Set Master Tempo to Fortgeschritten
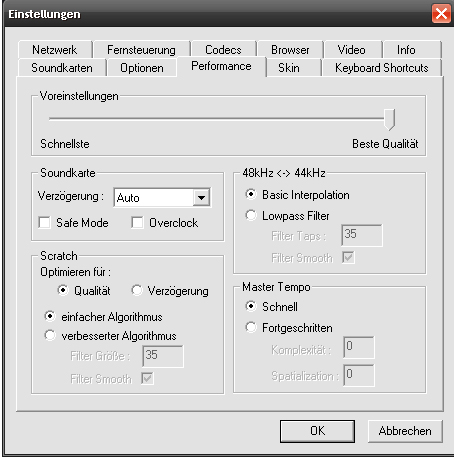This screenshot has width=454, height=457. [x=251, y=327]
